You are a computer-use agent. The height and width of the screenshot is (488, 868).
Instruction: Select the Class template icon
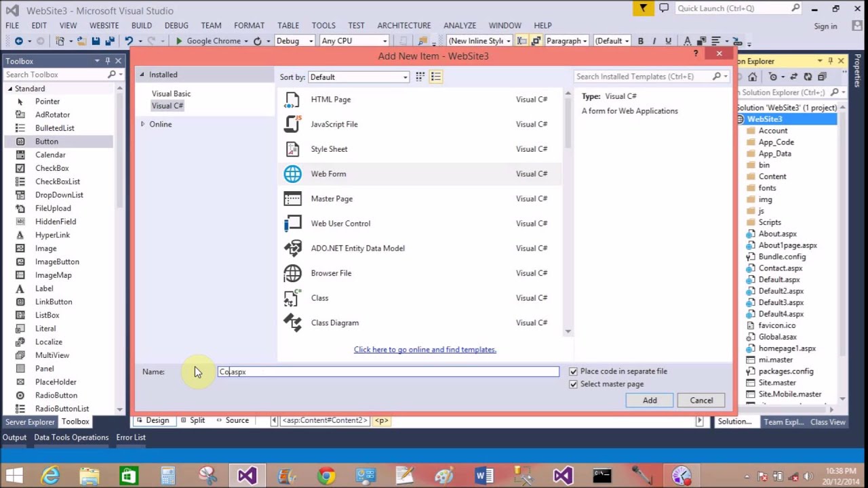[292, 298]
